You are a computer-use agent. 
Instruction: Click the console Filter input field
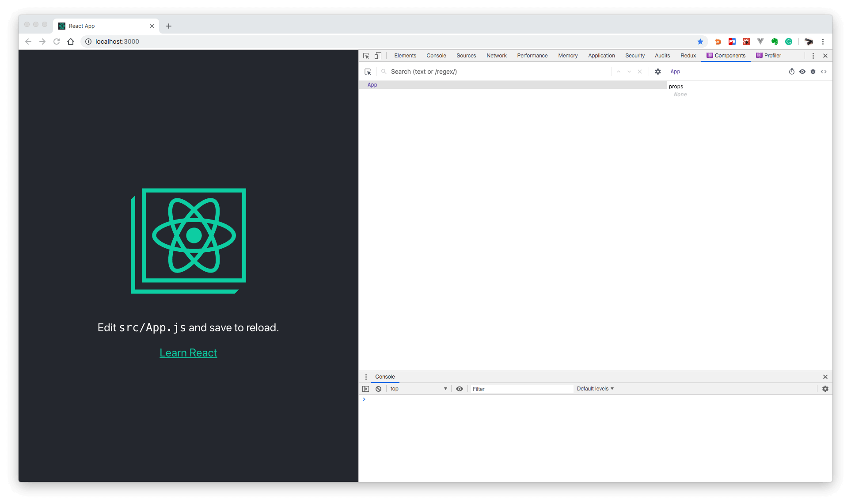point(521,389)
